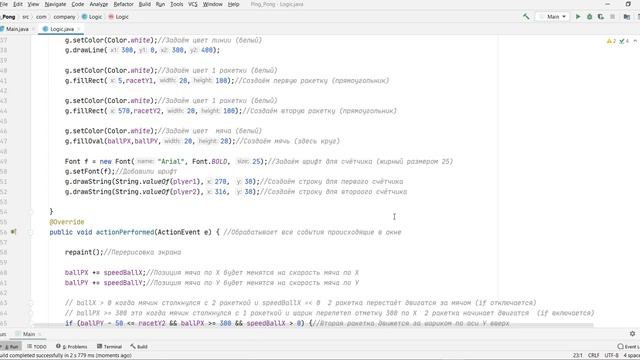Image resolution: width=640 pixels, height=360 pixels.
Task: Open the Tools menu
Action: pos(176,4)
